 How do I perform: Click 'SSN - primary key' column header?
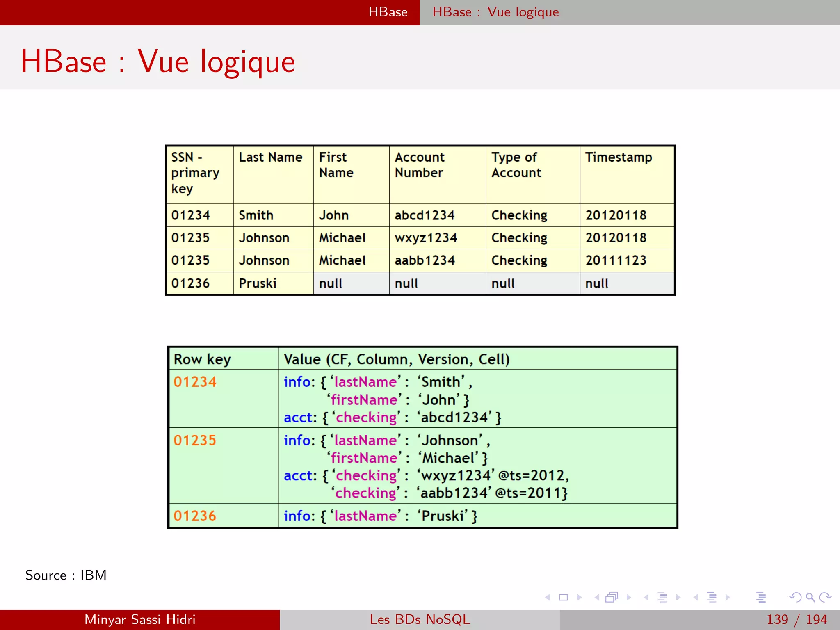(200, 175)
